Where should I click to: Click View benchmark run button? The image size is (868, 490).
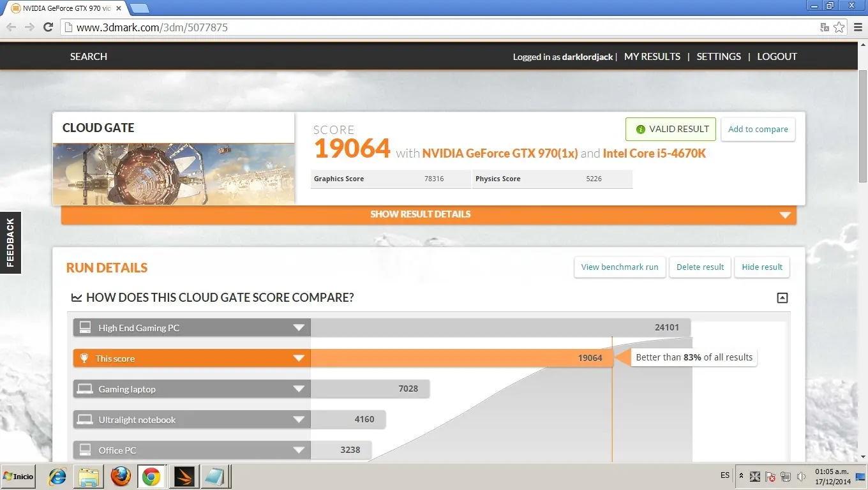[x=620, y=267]
